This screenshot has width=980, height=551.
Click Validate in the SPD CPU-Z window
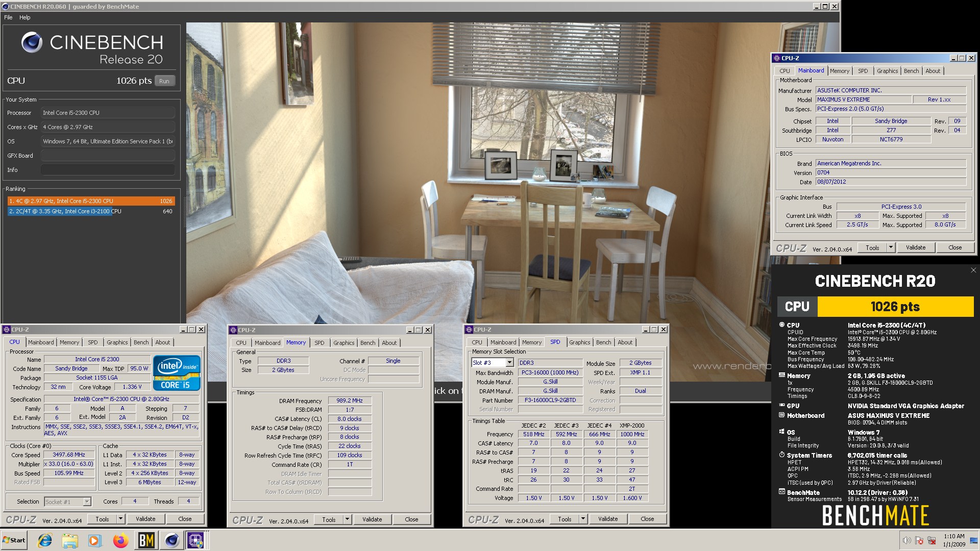(x=607, y=519)
